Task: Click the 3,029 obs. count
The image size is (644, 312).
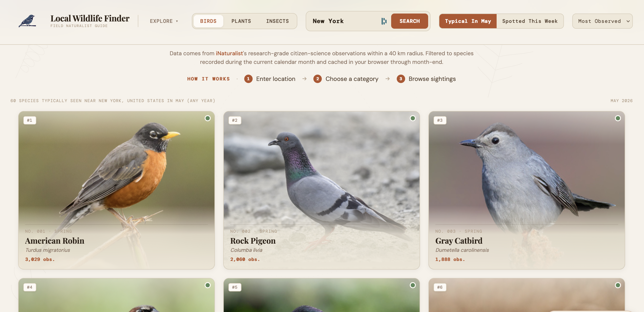Action: [40, 259]
